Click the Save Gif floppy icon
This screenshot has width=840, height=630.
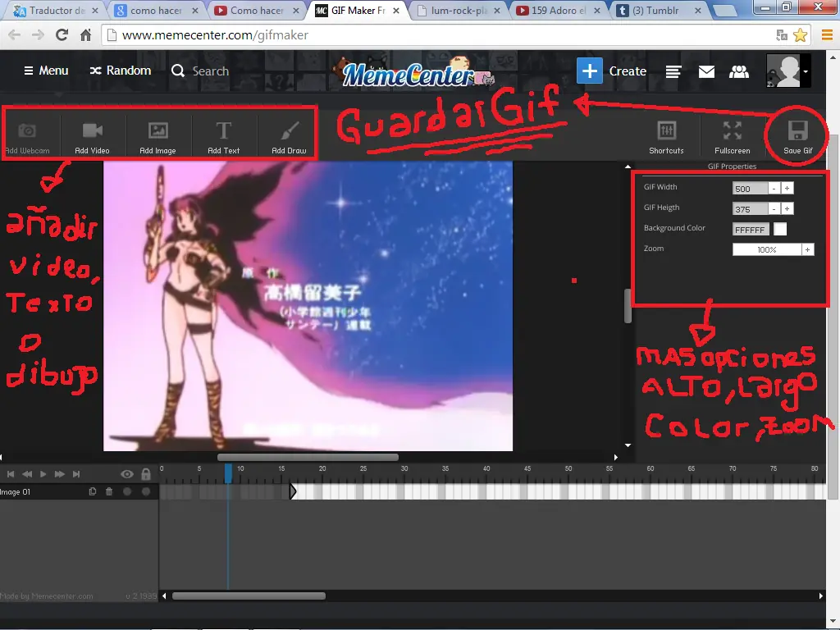pos(797,130)
